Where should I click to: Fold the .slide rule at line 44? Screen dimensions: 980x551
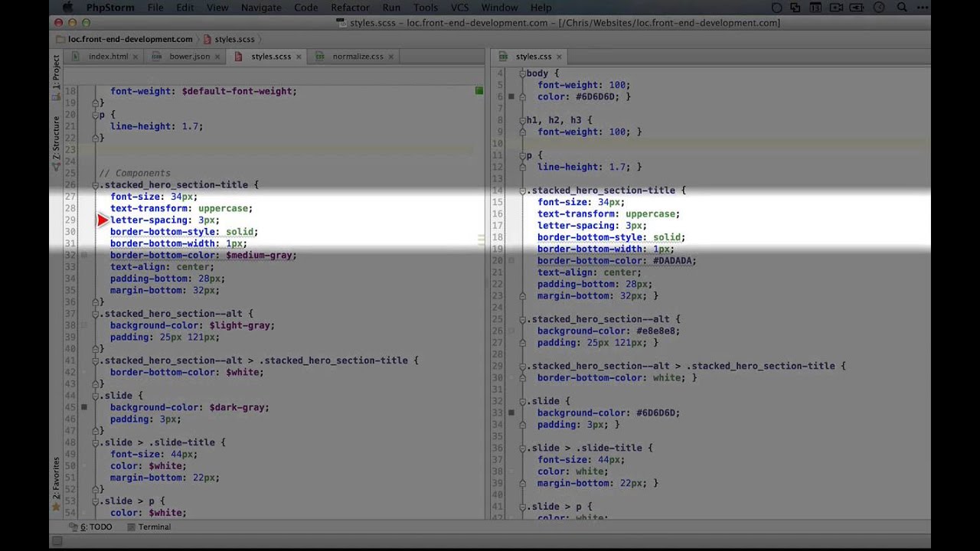tap(96, 396)
